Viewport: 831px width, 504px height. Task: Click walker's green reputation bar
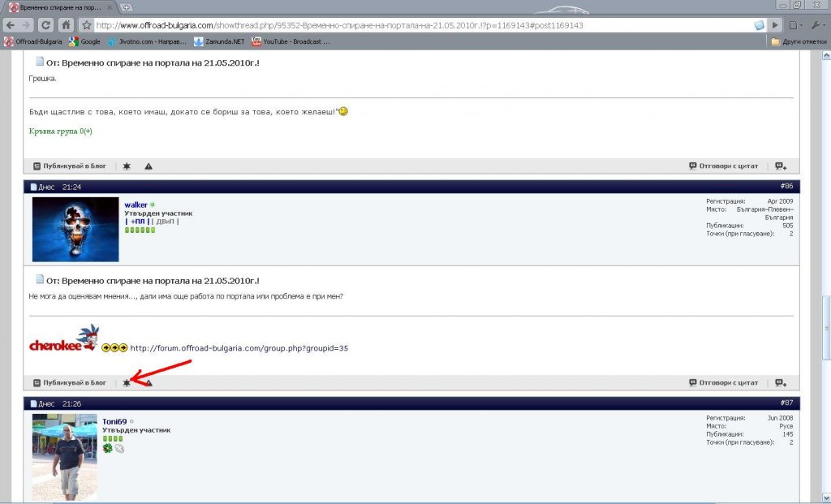140,230
